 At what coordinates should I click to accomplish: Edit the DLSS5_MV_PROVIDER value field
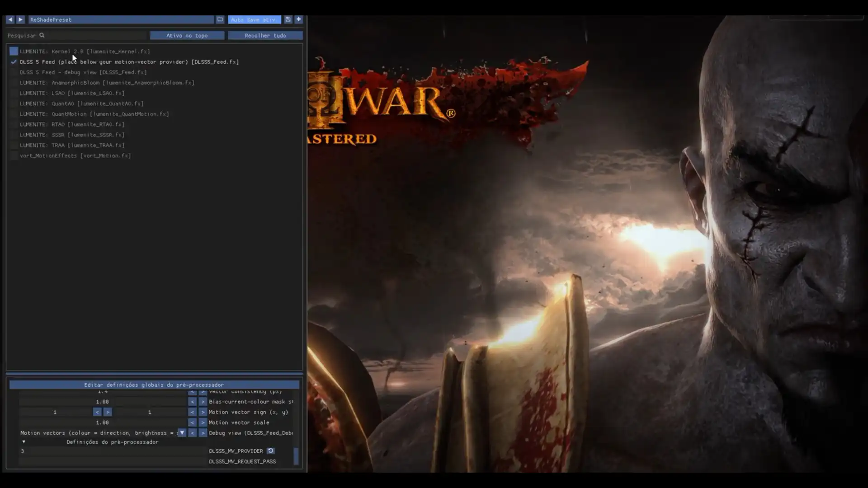pyautogui.click(x=112, y=451)
